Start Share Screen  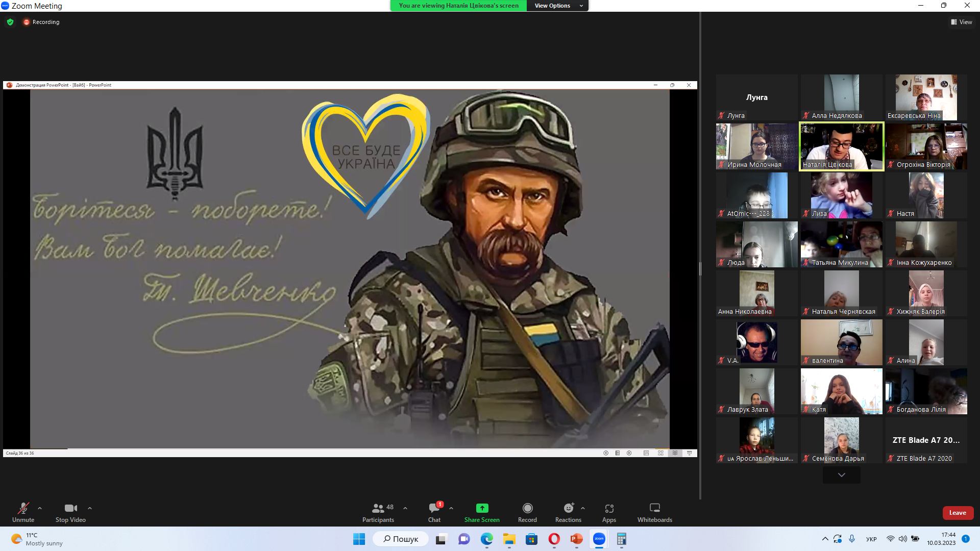pos(482,512)
